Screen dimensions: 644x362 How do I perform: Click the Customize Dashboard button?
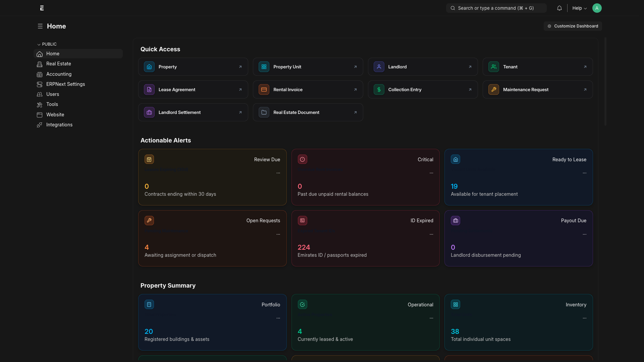coord(573,26)
